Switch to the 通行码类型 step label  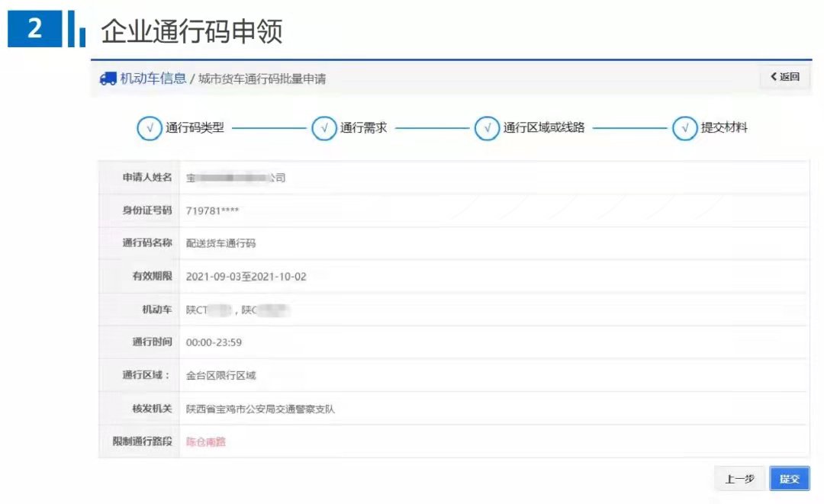click(x=195, y=128)
